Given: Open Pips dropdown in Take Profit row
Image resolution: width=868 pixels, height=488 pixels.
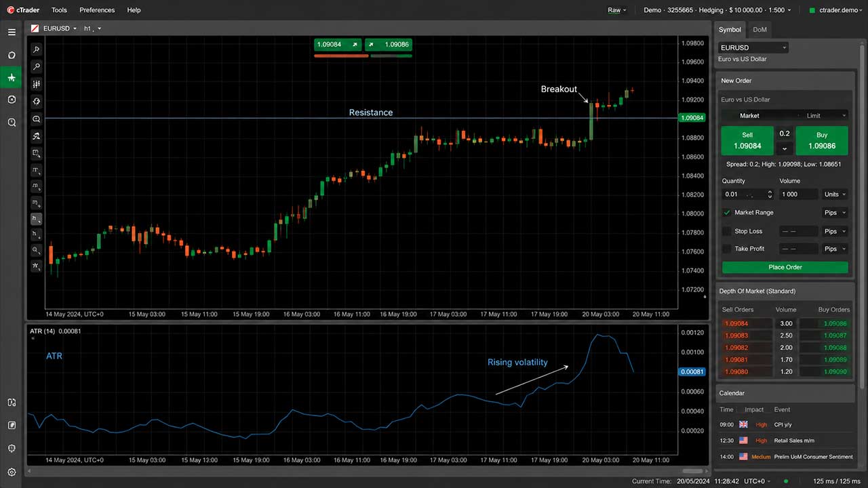Looking at the screenshot, I should point(835,249).
